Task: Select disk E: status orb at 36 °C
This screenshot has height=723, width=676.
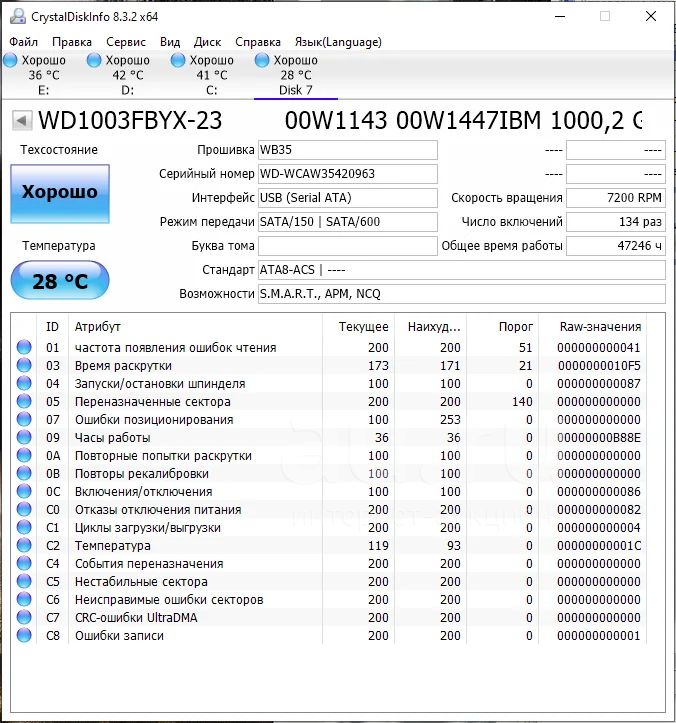Action: (x=11, y=61)
